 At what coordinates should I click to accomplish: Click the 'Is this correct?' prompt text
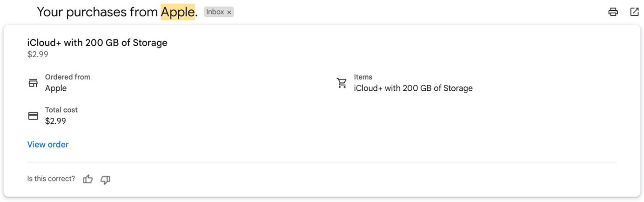(x=51, y=179)
